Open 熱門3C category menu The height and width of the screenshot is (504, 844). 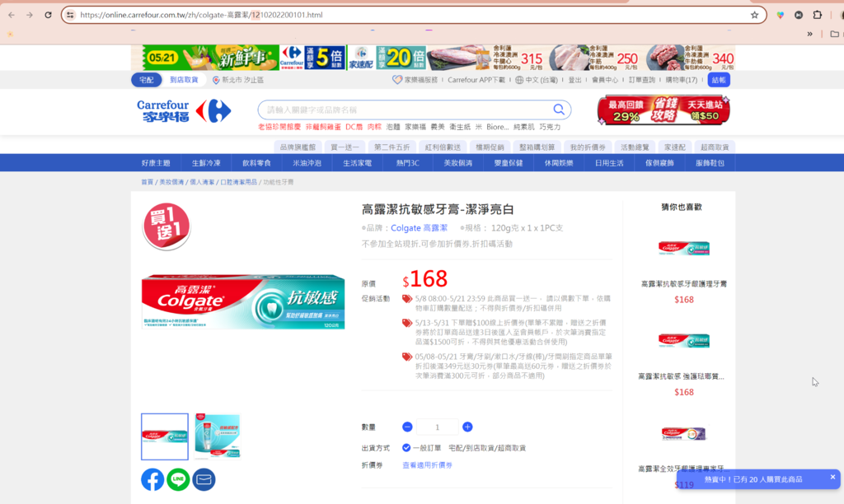point(408,163)
